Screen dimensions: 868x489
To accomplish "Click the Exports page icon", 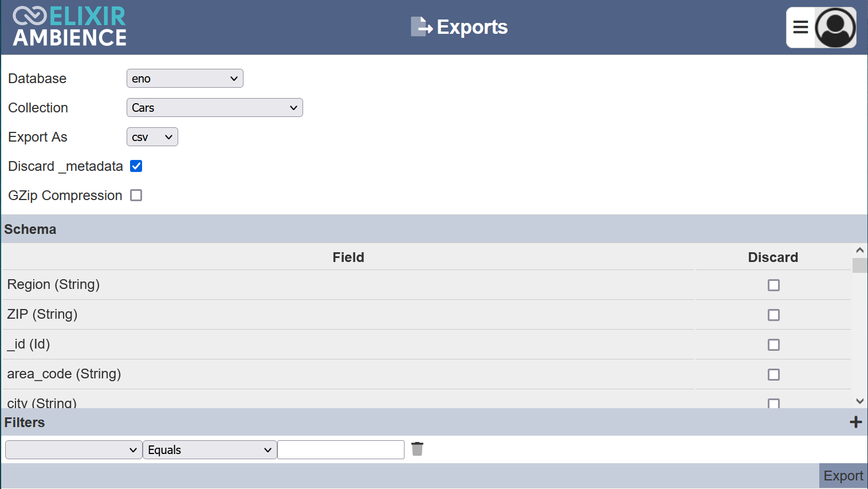I will [x=422, y=27].
